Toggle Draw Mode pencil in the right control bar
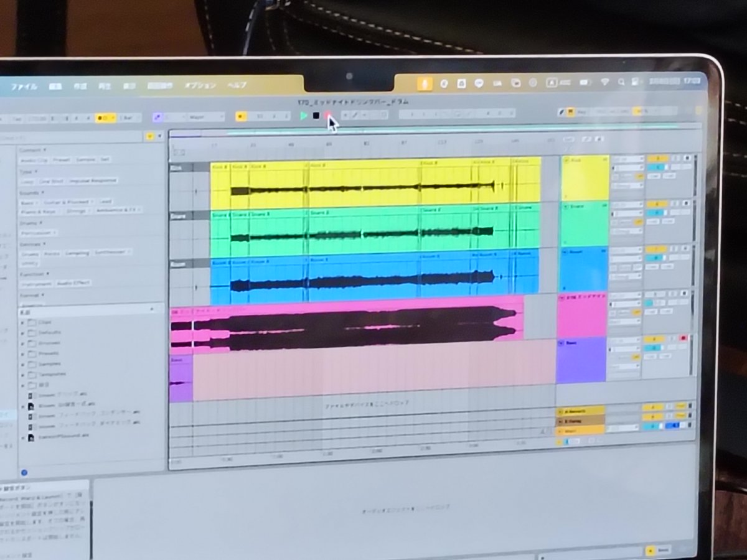 563,112
